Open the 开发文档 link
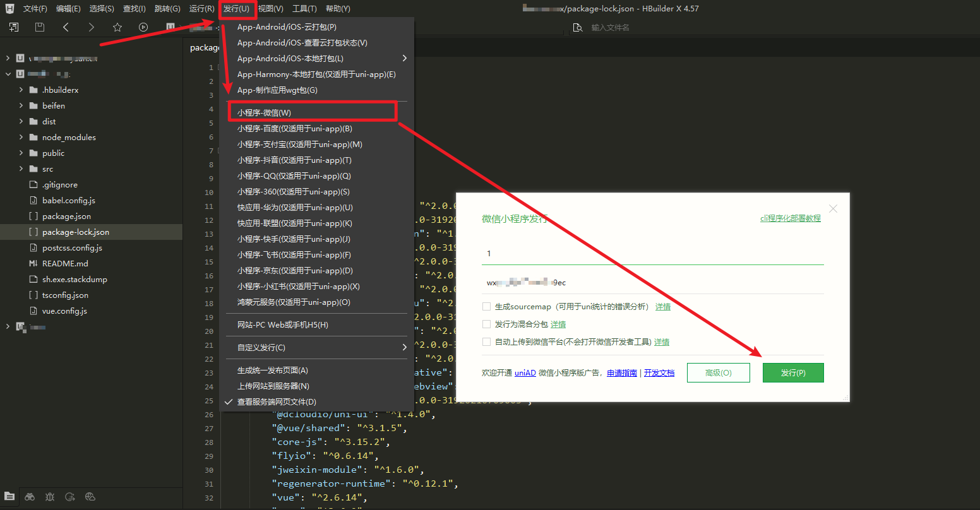 659,373
